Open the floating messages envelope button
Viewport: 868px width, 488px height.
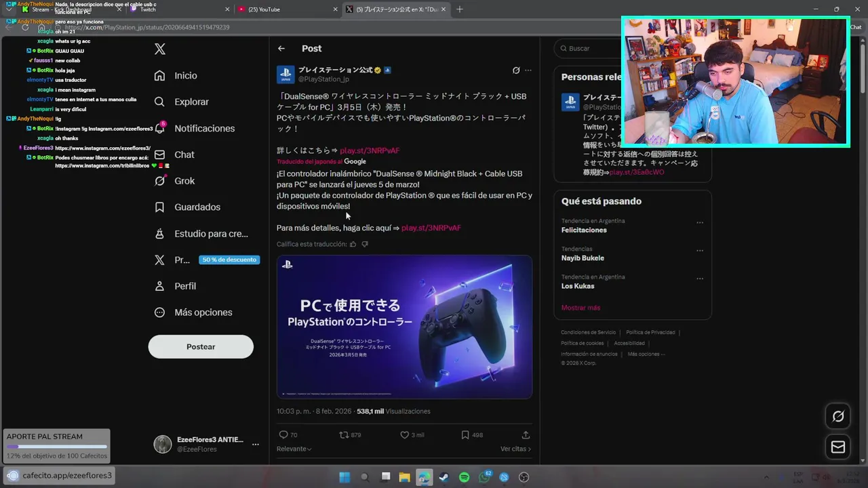coord(838,447)
